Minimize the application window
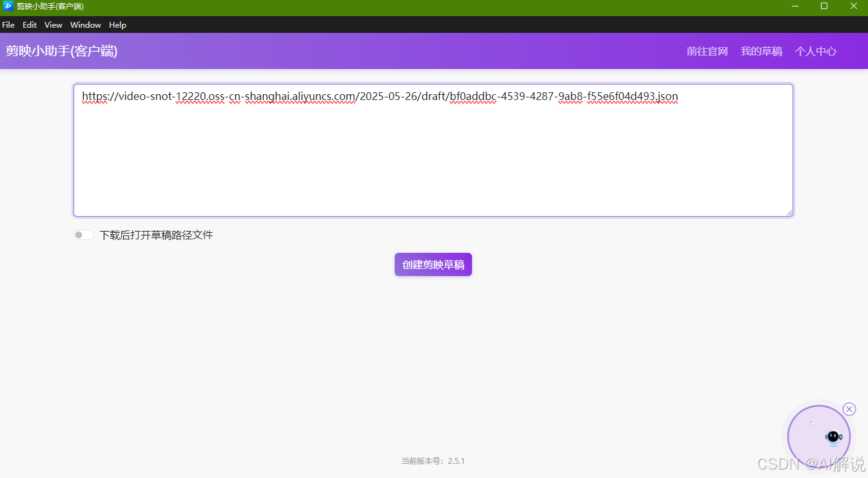This screenshot has height=478, width=868. (795, 6)
